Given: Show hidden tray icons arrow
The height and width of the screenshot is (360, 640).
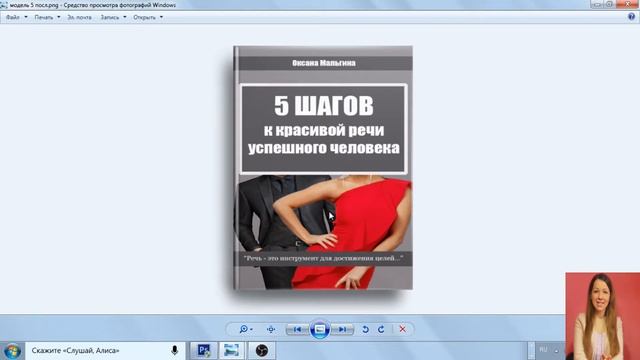Looking at the screenshot, I should click(556, 351).
